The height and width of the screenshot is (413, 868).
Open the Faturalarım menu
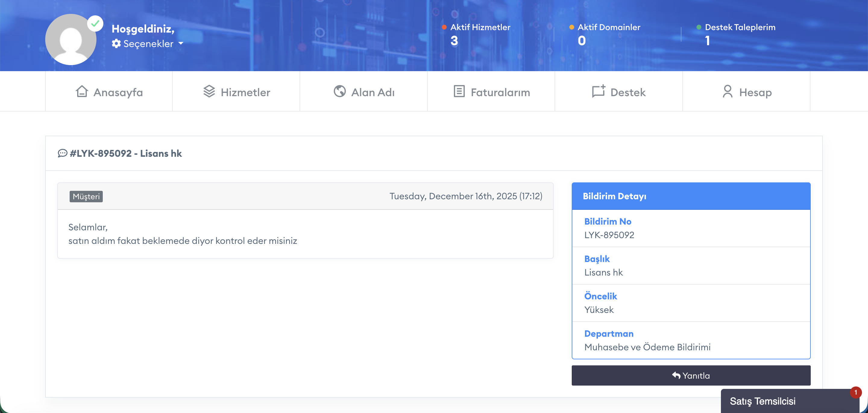coord(491,91)
